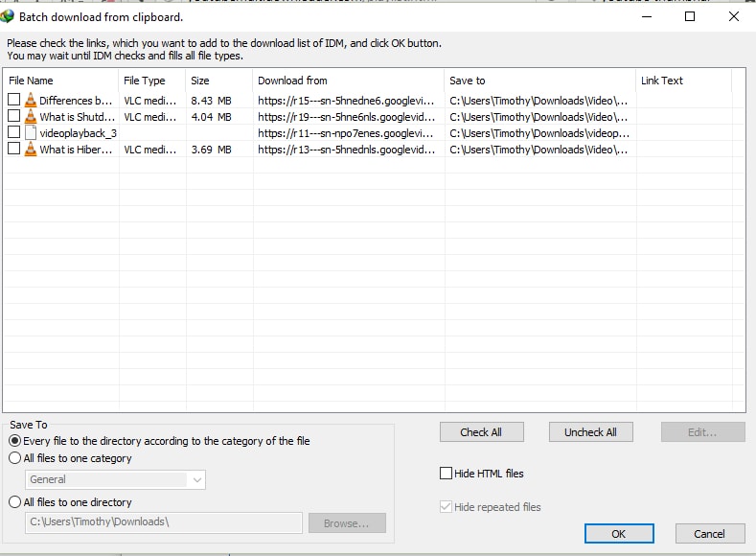756x556 pixels.
Task: Enable Hide HTML files checkbox
Action: coord(446,473)
